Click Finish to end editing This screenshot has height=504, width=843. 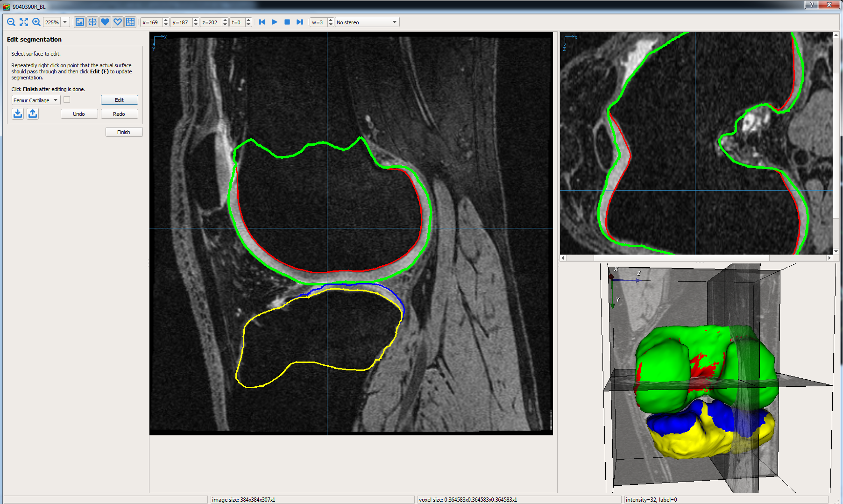pos(124,132)
